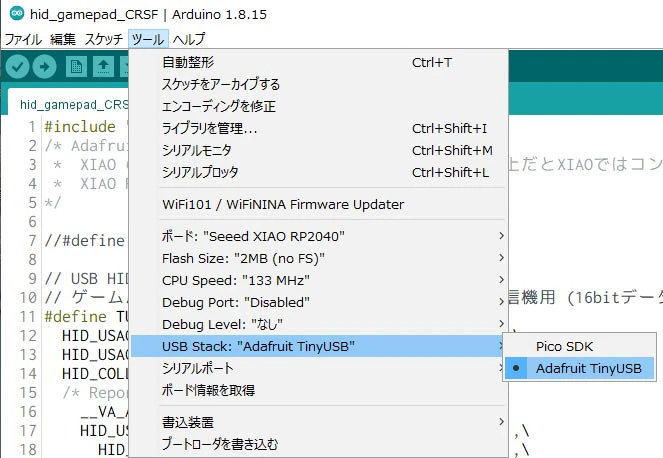Viewport: 663px width, 458px height.
Task: Choose エンコーディングを修正 menu entry
Action: (318, 106)
